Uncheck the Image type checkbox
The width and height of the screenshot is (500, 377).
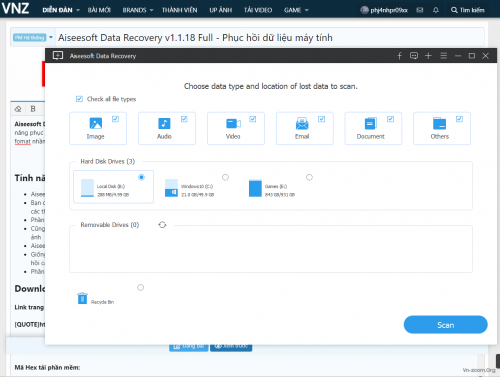point(115,119)
